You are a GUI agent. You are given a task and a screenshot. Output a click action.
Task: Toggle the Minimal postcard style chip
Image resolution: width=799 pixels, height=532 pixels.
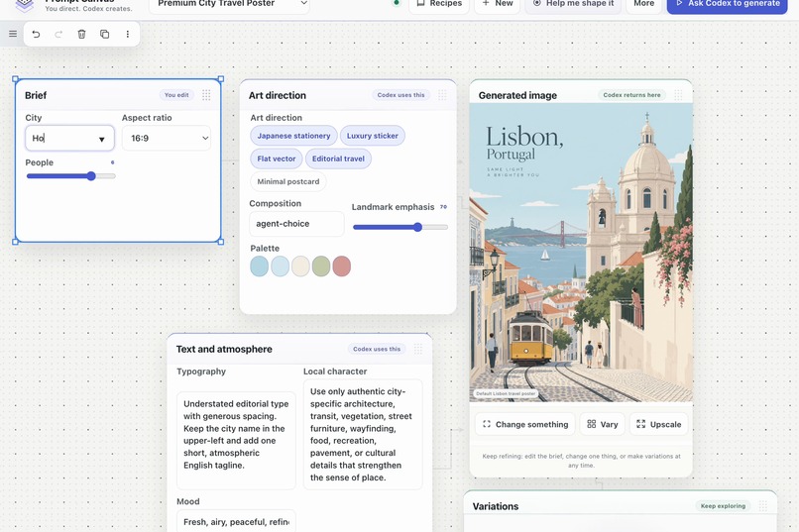coord(288,181)
